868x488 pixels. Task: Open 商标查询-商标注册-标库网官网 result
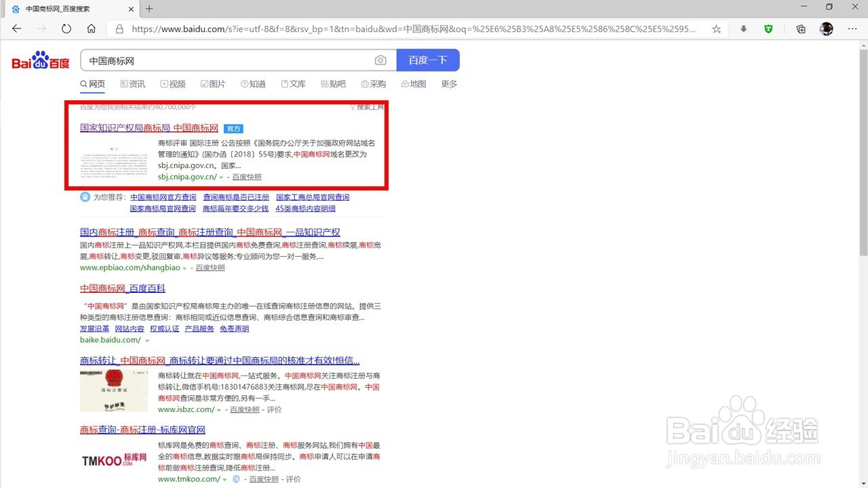click(142, 430)
